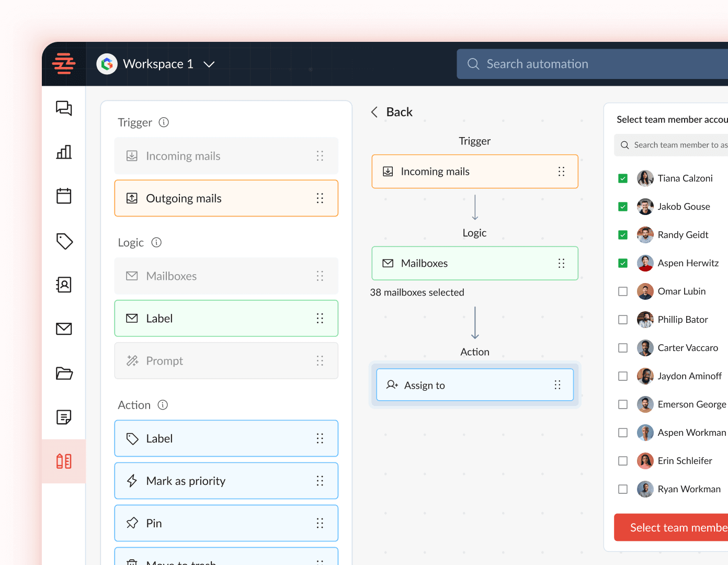728x565 pixels.
Task: Click Tiana Calzoni avatar
Action: click(645, 178)
